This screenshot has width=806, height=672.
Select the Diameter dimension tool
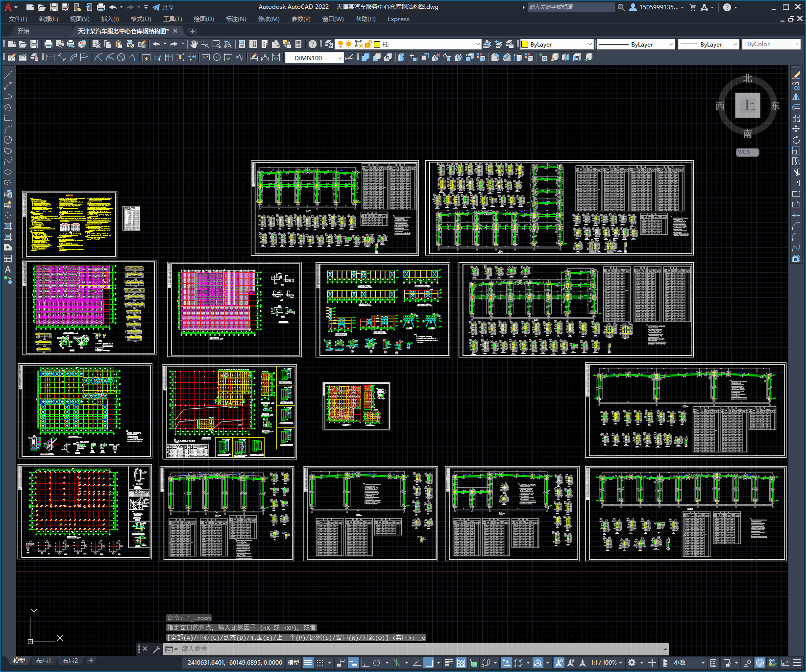coord(121,57)
